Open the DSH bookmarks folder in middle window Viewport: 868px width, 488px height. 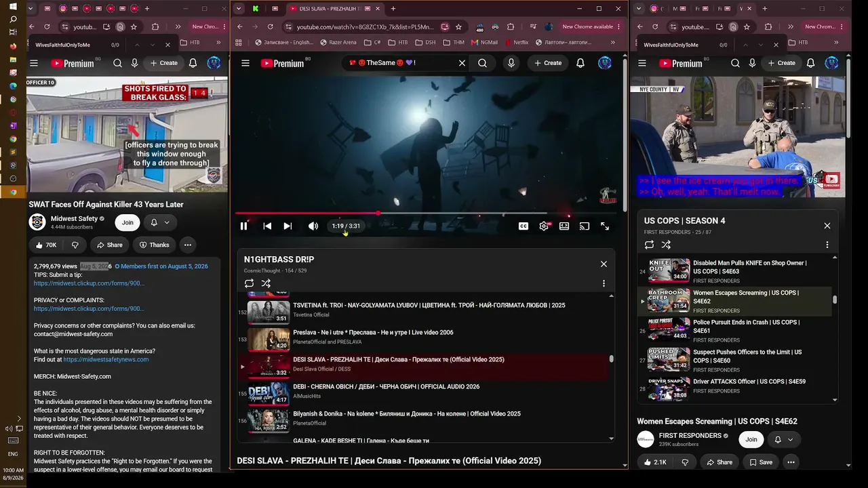tap(425, 42)
